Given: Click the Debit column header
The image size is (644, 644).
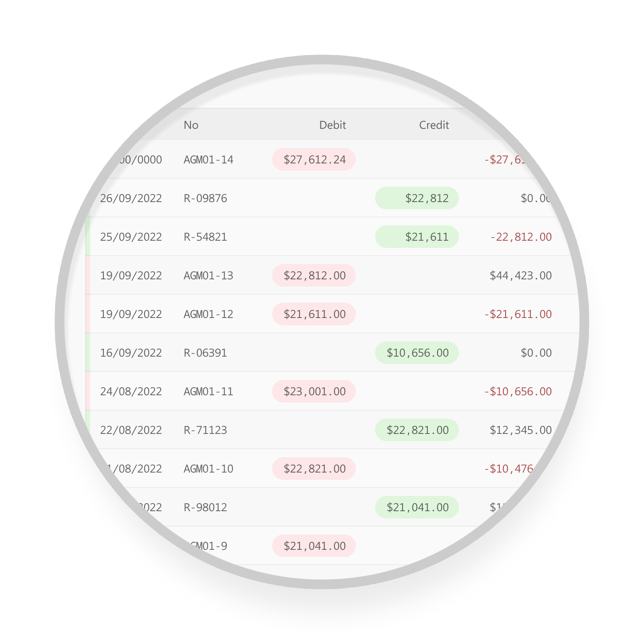Looking at the screenshot, I should 332,125.
